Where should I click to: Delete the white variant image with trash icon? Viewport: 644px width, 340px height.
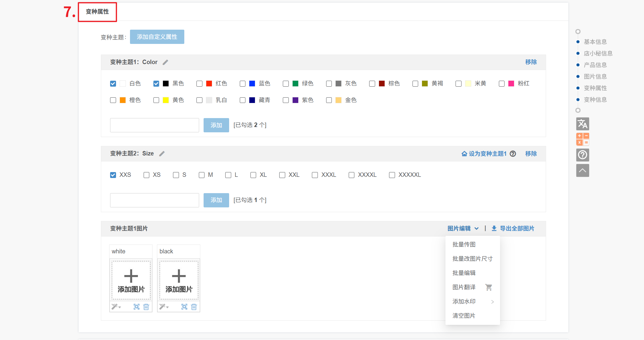click(146, 307)
